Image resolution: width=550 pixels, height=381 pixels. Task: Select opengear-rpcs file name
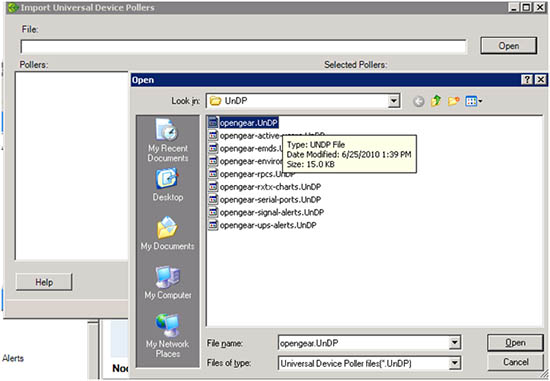click(257, 174)
